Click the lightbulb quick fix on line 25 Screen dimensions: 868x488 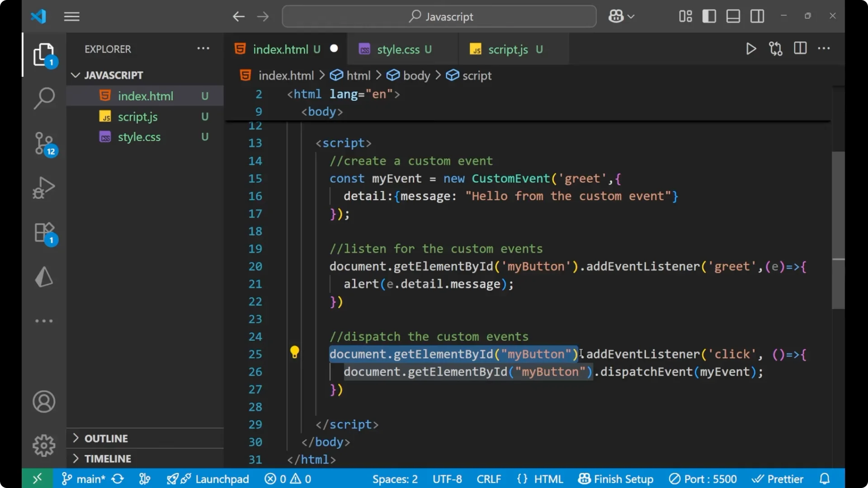295,352
